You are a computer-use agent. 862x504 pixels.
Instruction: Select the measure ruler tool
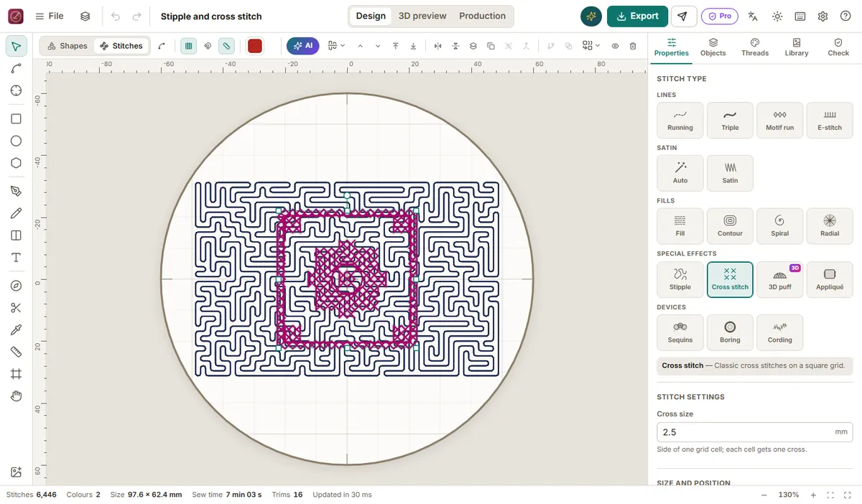[16, 352]
